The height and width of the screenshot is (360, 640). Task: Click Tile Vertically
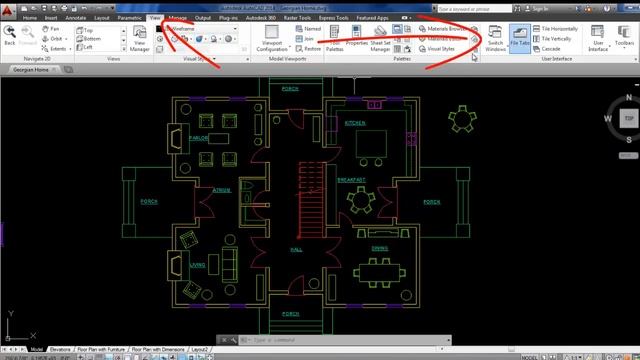tap(552, 39)
